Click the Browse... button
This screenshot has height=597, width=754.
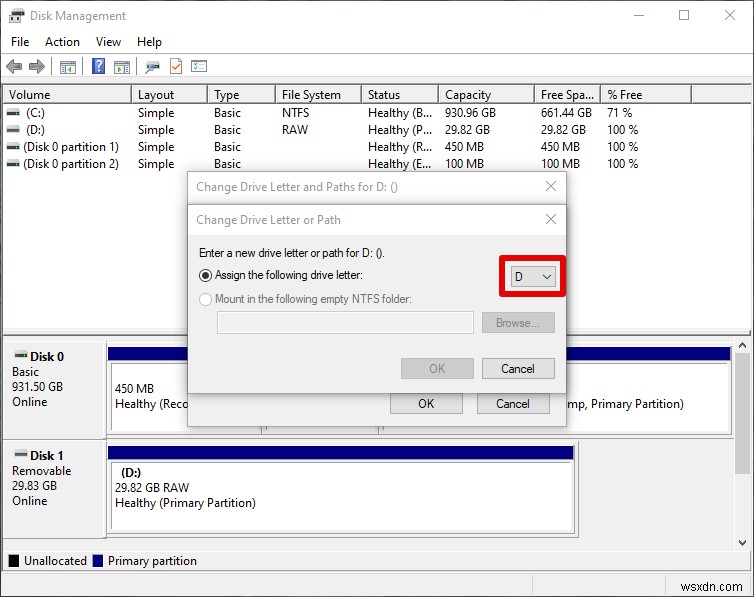click(518, 323)
